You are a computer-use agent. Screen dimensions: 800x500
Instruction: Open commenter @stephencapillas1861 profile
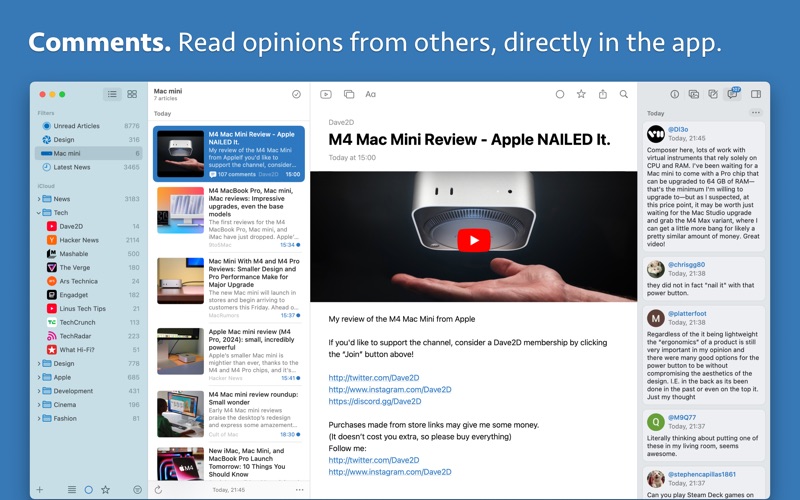pyautogui.click(x=702, y=474)
